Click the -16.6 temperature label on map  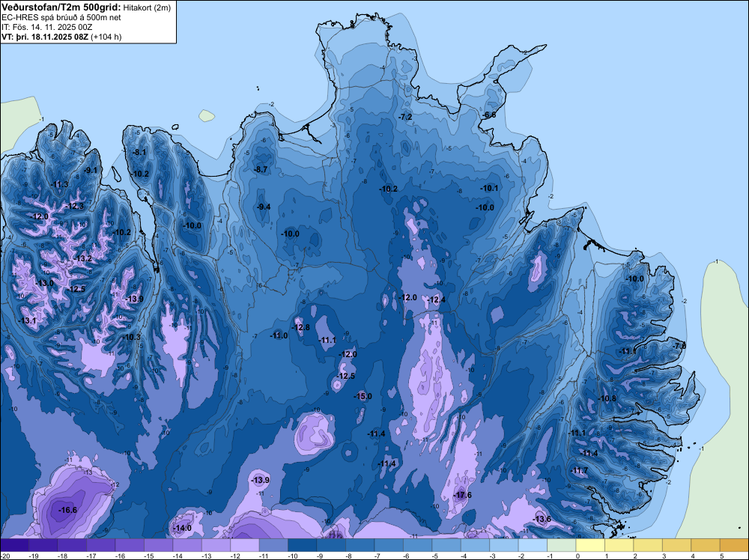[x=67, y=510]
